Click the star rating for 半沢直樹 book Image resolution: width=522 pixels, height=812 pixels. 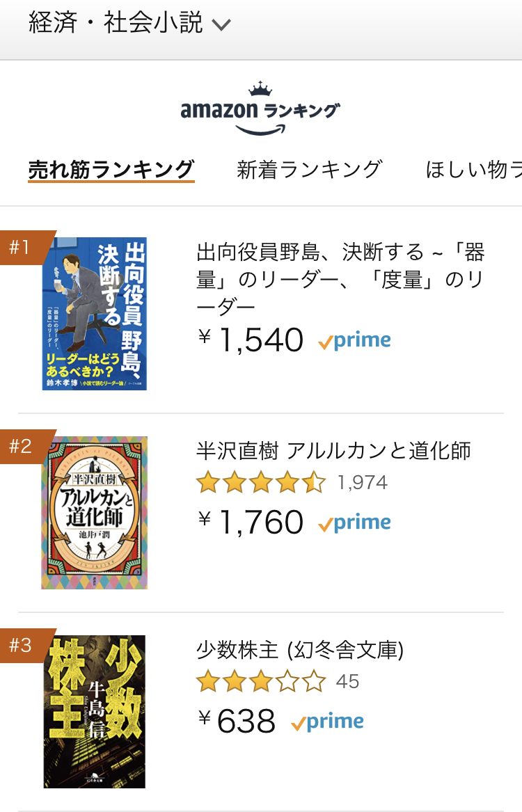[261, 483]
